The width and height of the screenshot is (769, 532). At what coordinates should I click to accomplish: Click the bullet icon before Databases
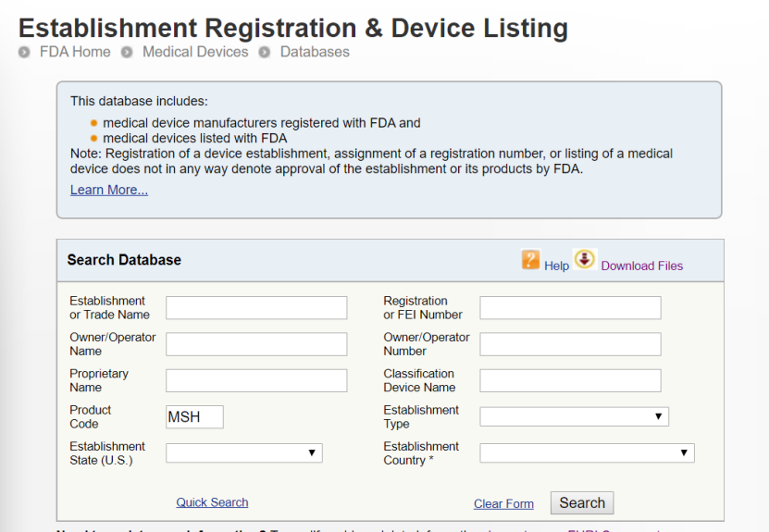point(265,52)
